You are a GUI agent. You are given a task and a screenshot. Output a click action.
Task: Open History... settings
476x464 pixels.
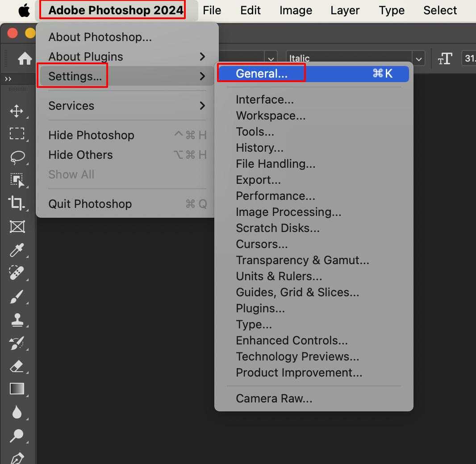point(314,148)
